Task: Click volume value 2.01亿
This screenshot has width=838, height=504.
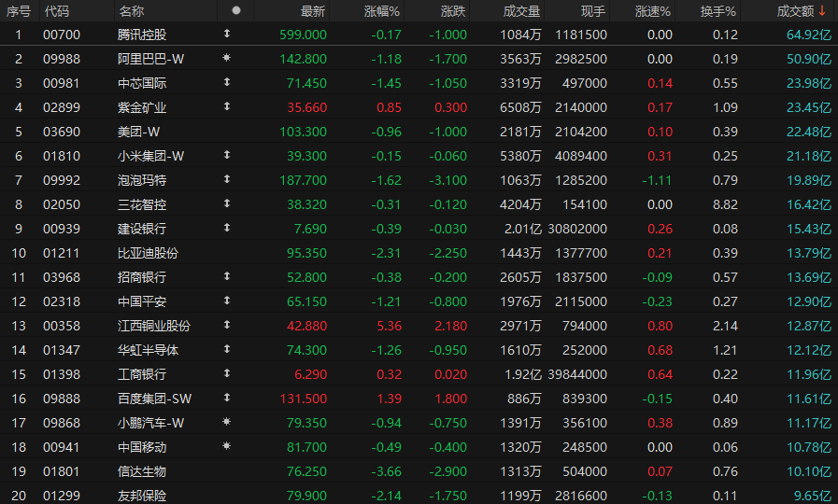Action: tap(523, 229)
